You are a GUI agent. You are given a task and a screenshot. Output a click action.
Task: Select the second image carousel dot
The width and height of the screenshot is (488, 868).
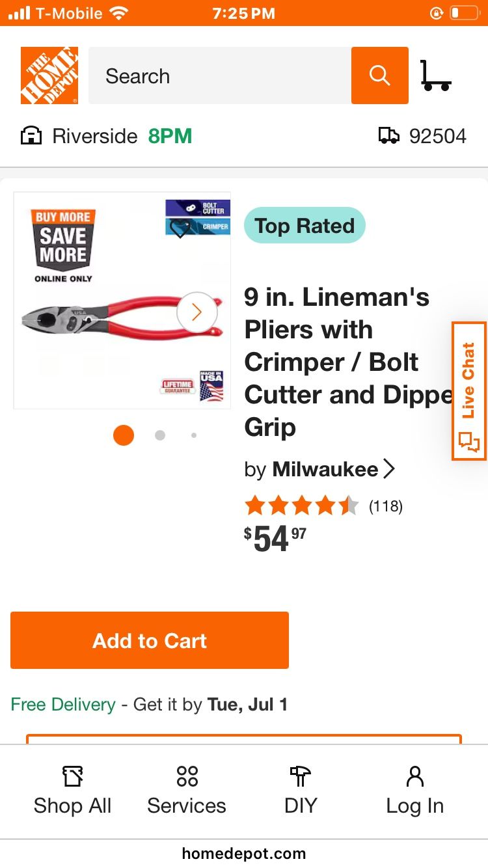tap(160, 435)
